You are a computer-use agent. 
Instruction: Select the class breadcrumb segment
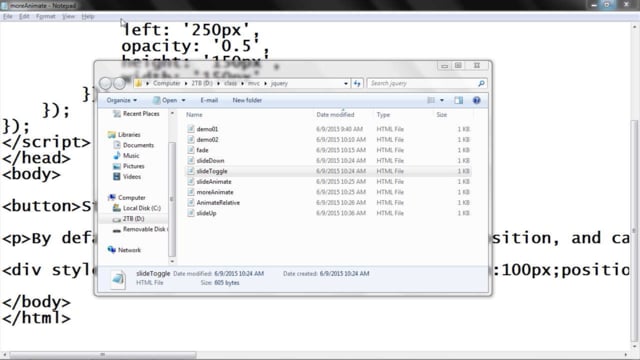tap(230, 83)
